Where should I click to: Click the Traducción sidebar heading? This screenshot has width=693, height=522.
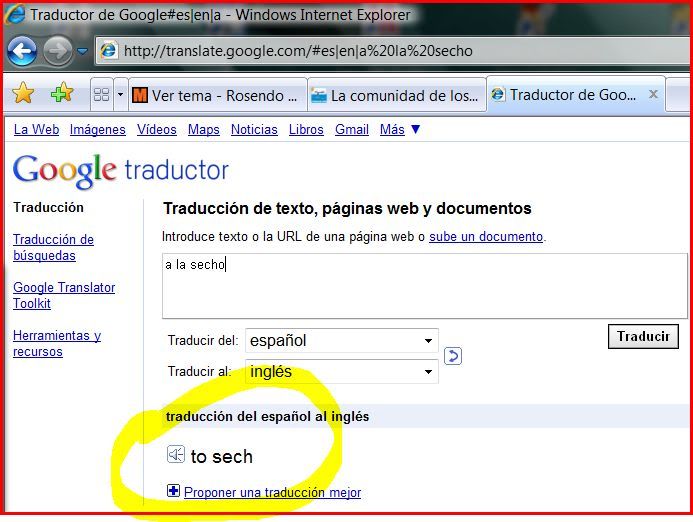tap(48, 207)
